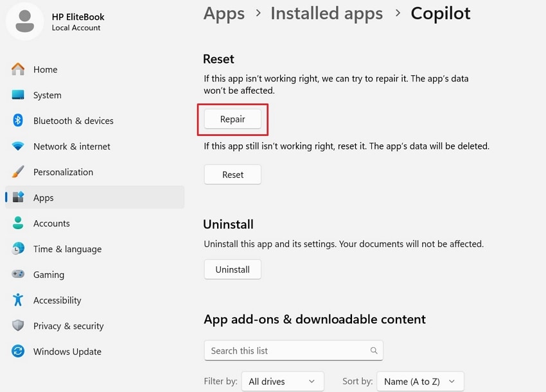
Task: Click the Windows Update refresh icon
Action: [x=18, y=351]
